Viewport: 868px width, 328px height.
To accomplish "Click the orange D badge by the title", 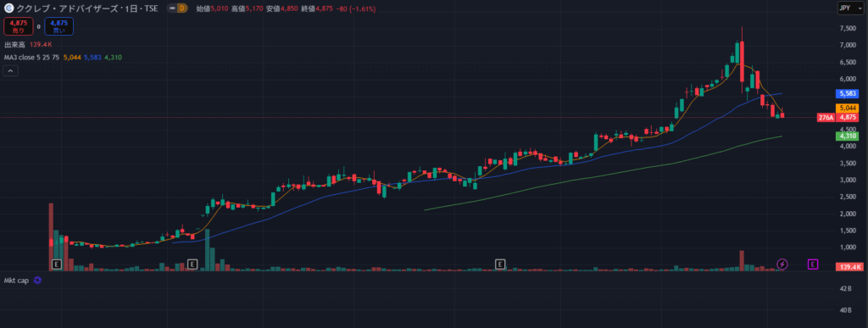I will 183,8.
